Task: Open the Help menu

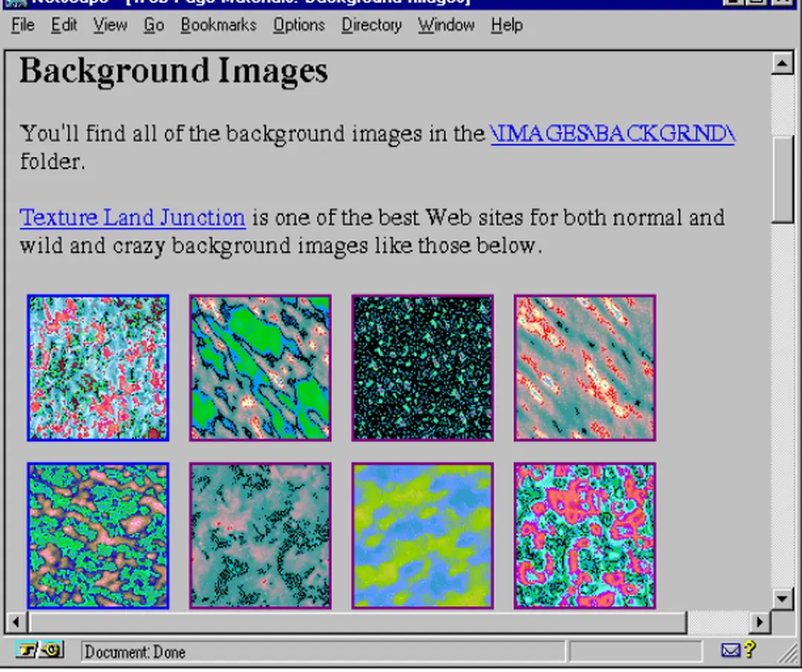Action: pyautogui.click(x=506, y=25)
